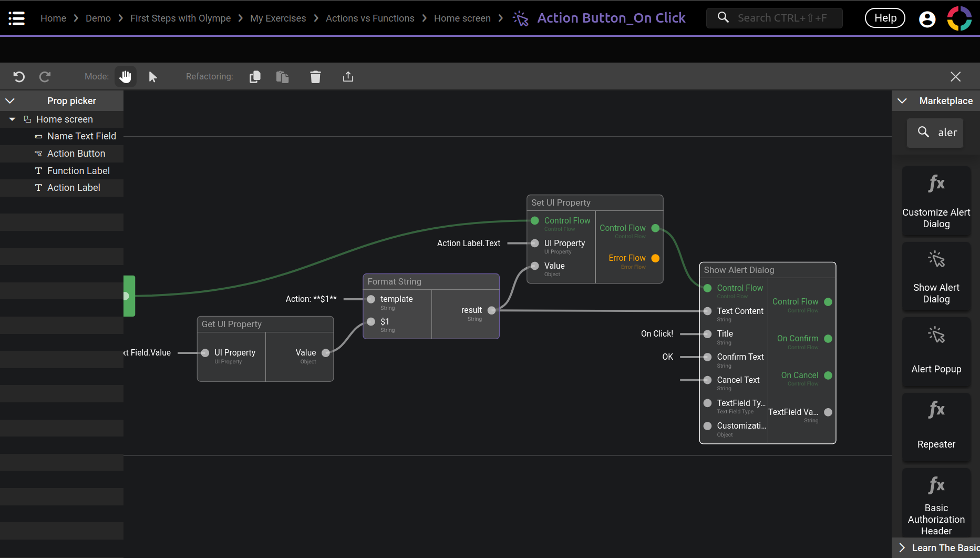The image size is (980, 558).
Task: Open the hamburger main menu
Action: coord(17,18)
